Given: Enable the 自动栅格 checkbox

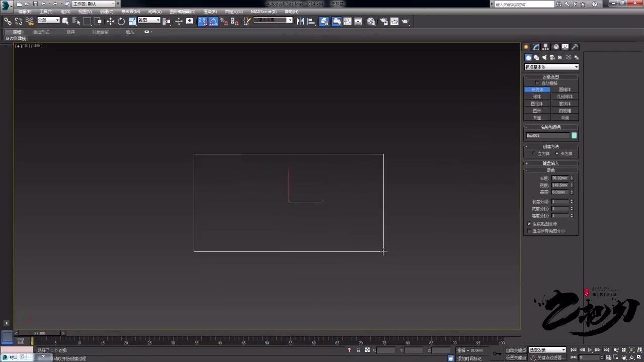Looking at the screenshot, I should point(537,83).
